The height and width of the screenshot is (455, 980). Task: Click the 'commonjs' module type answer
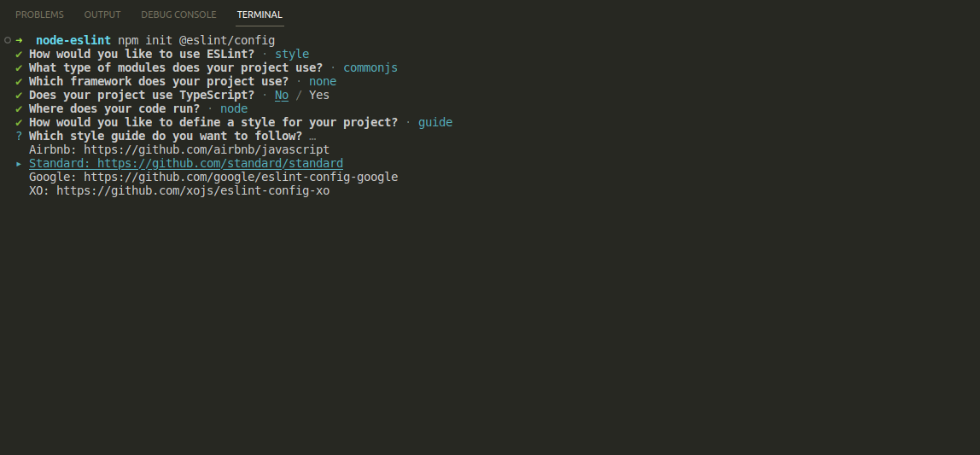pos(370,67)
